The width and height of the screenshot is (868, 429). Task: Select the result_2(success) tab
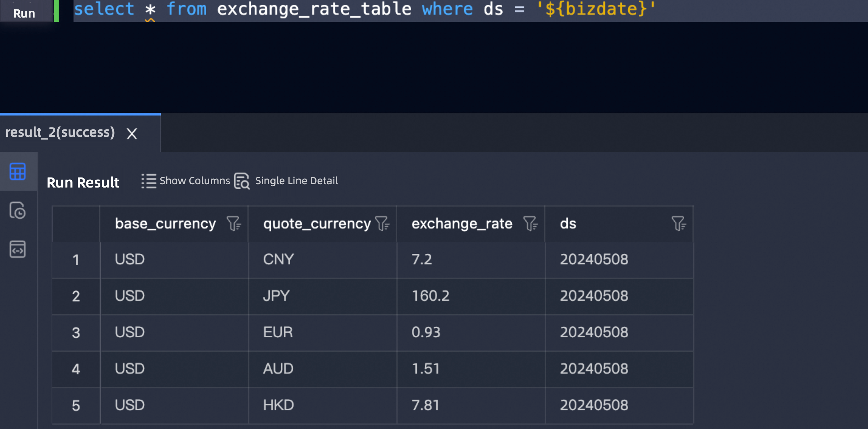[60, 132]
